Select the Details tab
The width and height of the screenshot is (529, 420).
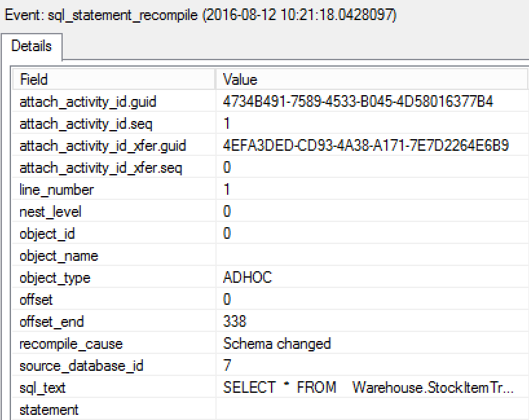[x=32, y=47]
